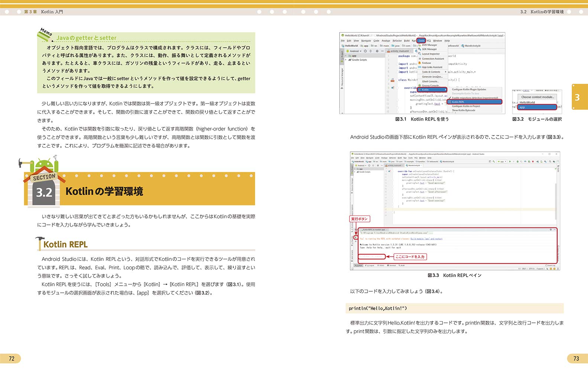The image size is (588, 371).
Task: Click the red Stop button in Android Studio toolbar
Action: pos(533,162)
